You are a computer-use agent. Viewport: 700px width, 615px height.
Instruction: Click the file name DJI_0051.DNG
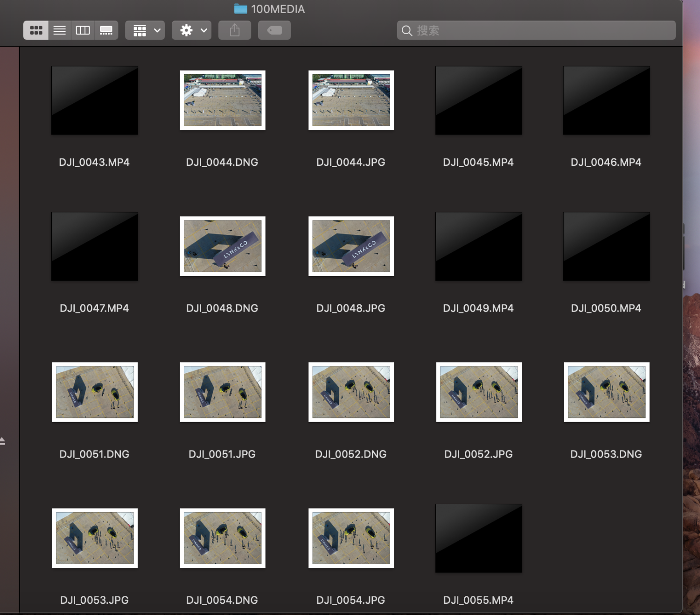[94, 454]
